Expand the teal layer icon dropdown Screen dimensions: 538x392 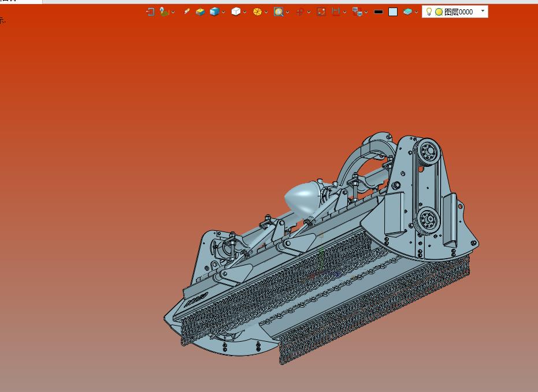click(x=417, y=12)
